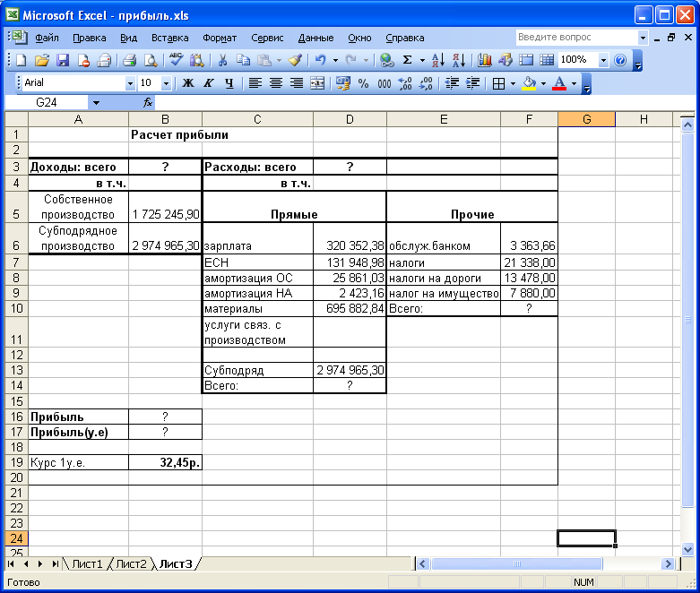The height and width of the screenshot is (593, 700).
Task: Click the Paste clipboard icon
Action: click(x=264, y=60)
